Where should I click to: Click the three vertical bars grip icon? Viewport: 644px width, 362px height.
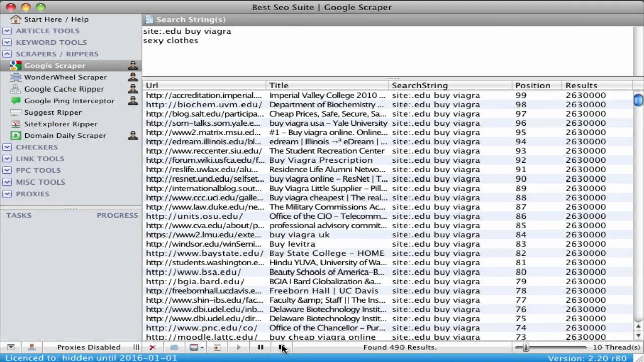136,347
